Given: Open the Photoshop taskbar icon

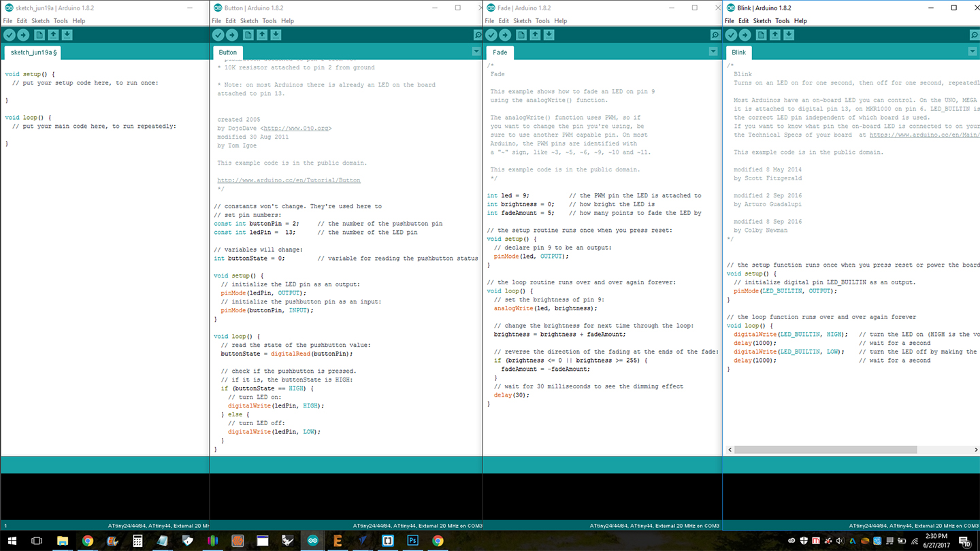Looking at the screenshot, I should click(x=412, y=541).
